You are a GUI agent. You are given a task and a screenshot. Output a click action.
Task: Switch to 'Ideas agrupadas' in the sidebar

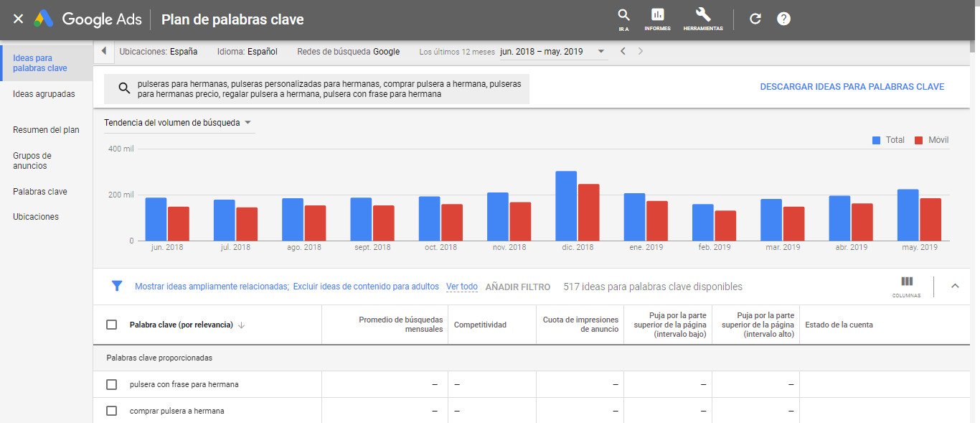(43, 93)
